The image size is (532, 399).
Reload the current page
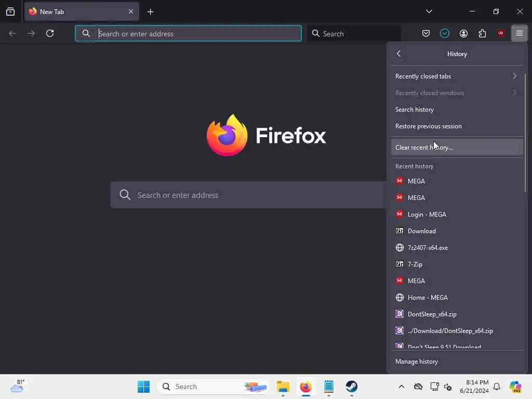(x=50, y=33)
